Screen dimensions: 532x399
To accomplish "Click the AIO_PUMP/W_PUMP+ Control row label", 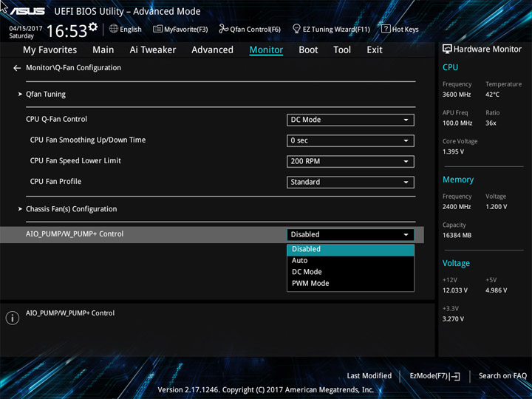I will coord(75,234).
